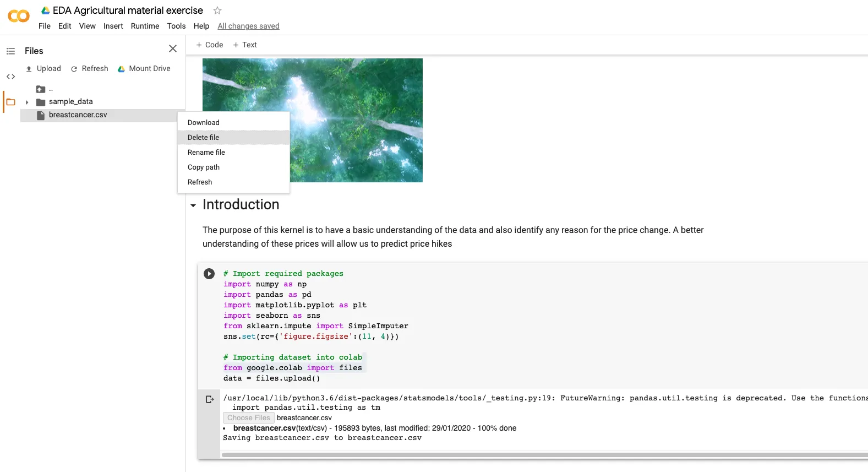Image resolution: width=868 pixels, height=472 pixels.
Task: Click the notebook title EDA Agricultural material exercise
Action: tap(128, 10)
